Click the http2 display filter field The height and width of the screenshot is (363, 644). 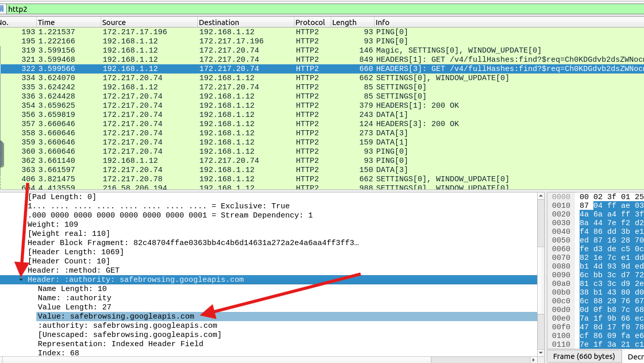pyautogui.click(x=325, y=9)
